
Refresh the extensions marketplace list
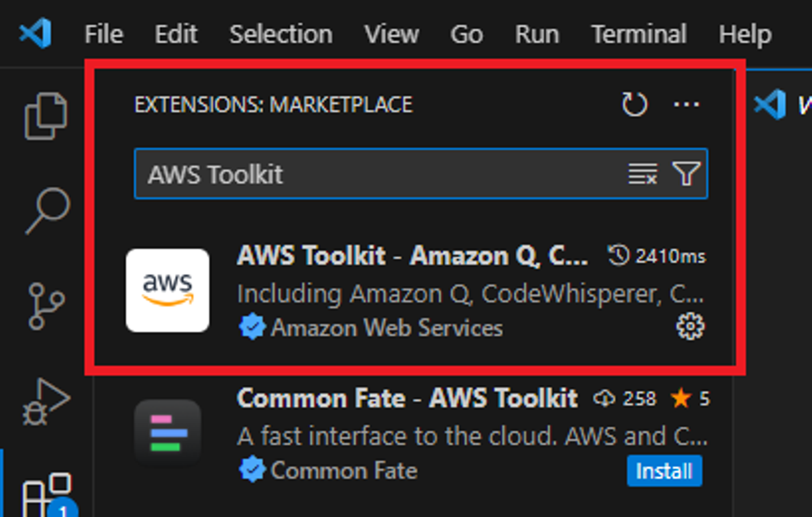coord(634,104)
